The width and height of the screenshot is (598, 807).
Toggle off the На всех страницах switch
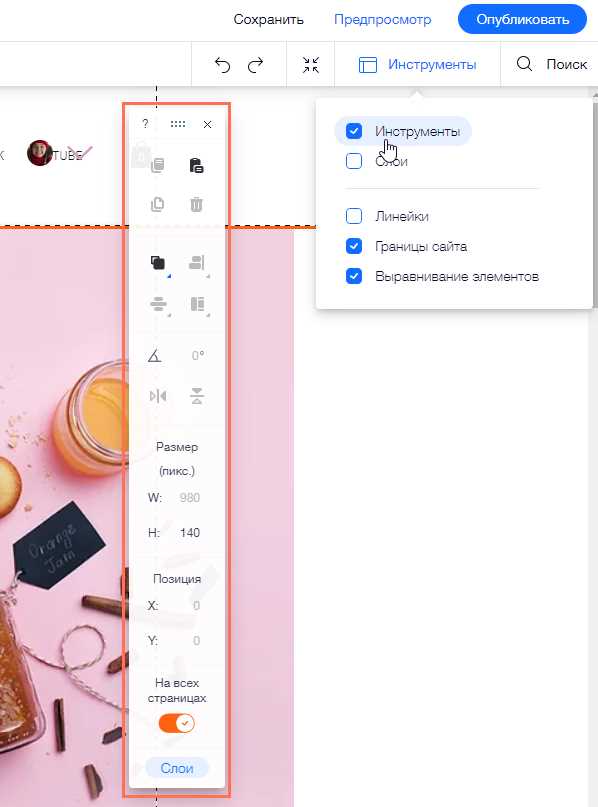(177, 723)
